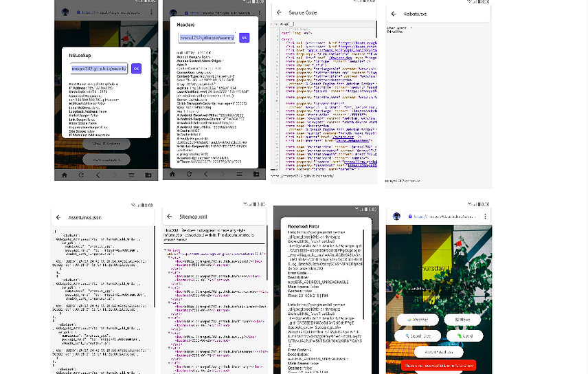Open the hamburger menu in NSLookup screen toolbar
Screen dimensions: 588x374
pos(131,175)
